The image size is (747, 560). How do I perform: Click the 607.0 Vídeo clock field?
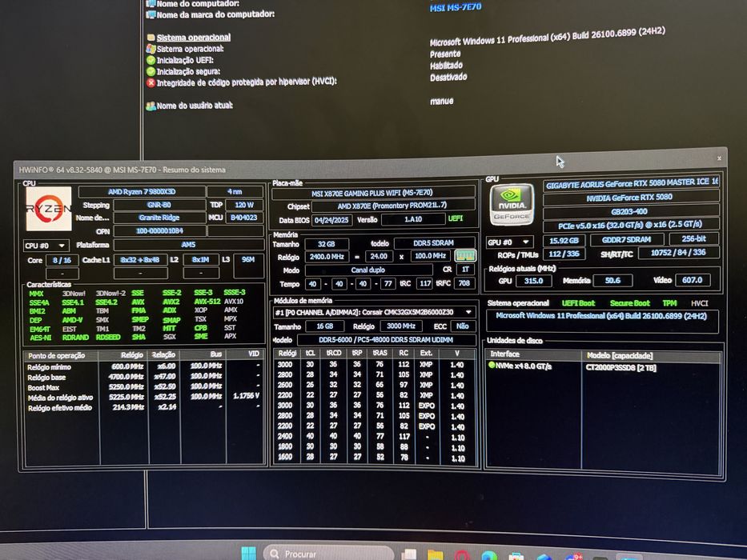(x=693, y=280)
